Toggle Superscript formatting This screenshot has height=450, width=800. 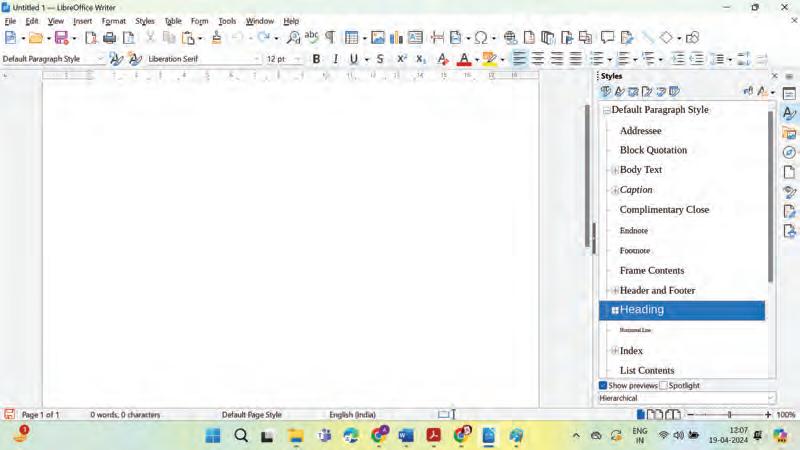[402, 59]
